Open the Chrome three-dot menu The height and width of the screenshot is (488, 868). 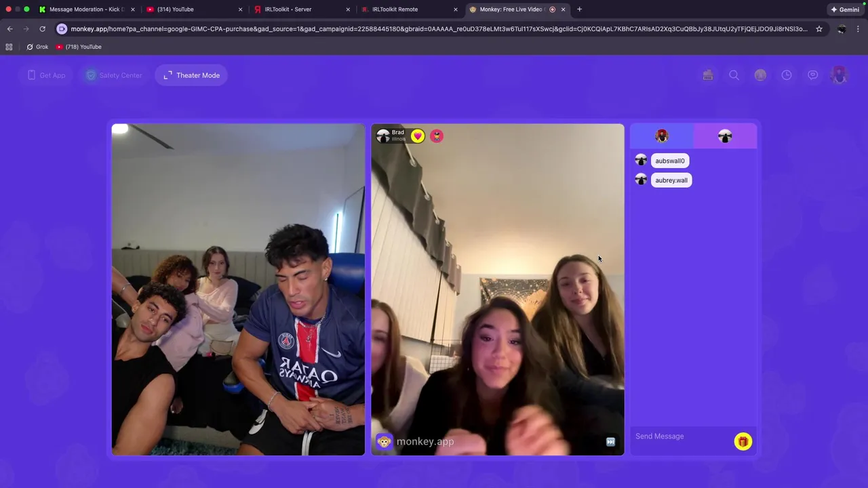point(859,29)
